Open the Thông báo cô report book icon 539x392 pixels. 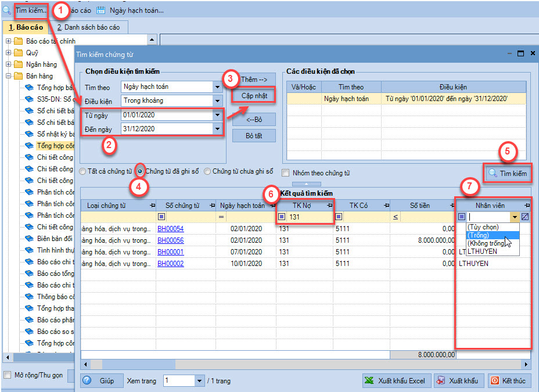click(x=30, y=297)
